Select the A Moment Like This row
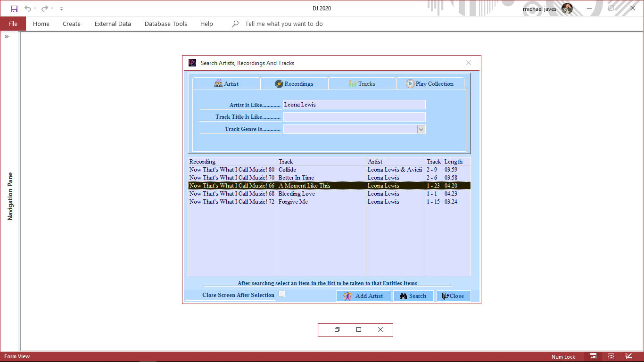Screen dimensions: 644x362 point(329,186)
